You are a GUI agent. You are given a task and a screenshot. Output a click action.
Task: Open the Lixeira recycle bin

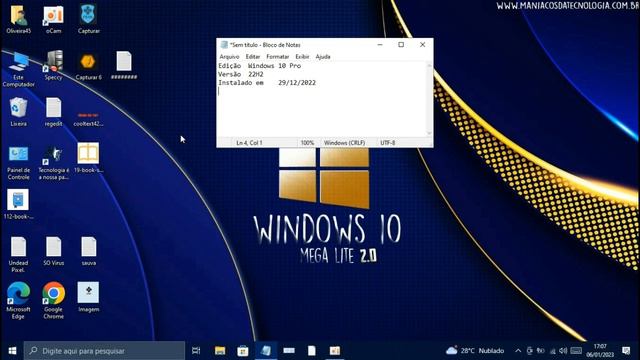point(18,112)
